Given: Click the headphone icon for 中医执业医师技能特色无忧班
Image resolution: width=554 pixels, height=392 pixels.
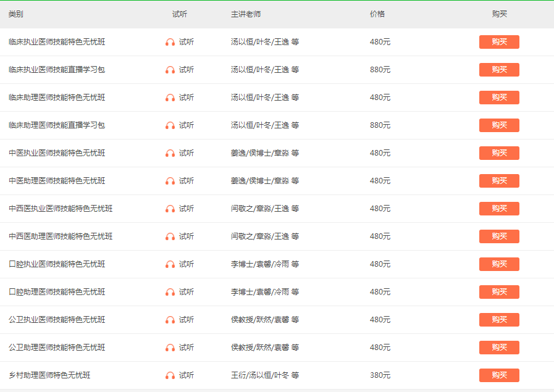Looking at the screenshot, I should click(170, 153).
